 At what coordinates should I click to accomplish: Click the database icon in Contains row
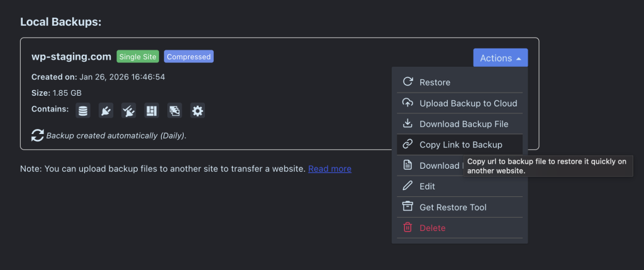tap(82, 111)
